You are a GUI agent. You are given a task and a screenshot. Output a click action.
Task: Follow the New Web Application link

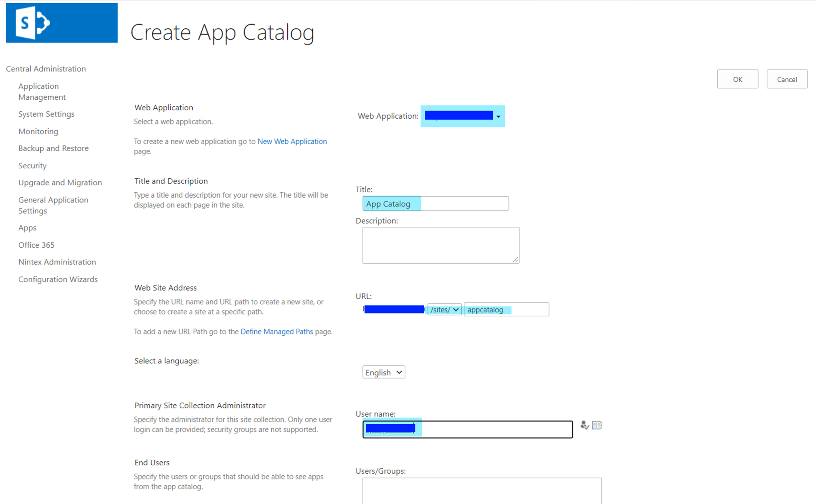click(292, 141)
